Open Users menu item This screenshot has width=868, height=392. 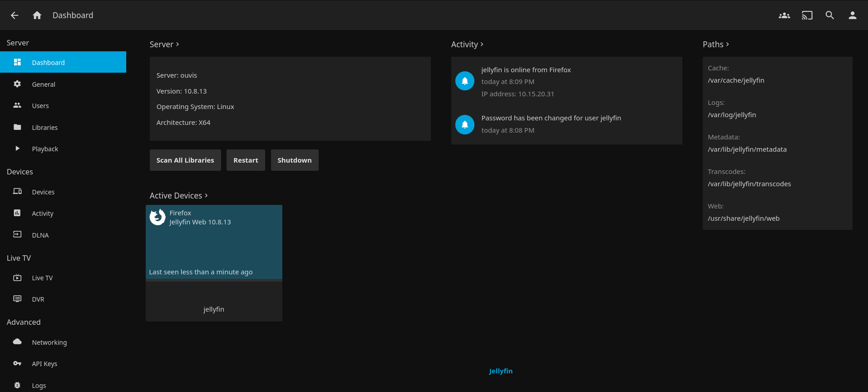63,105
